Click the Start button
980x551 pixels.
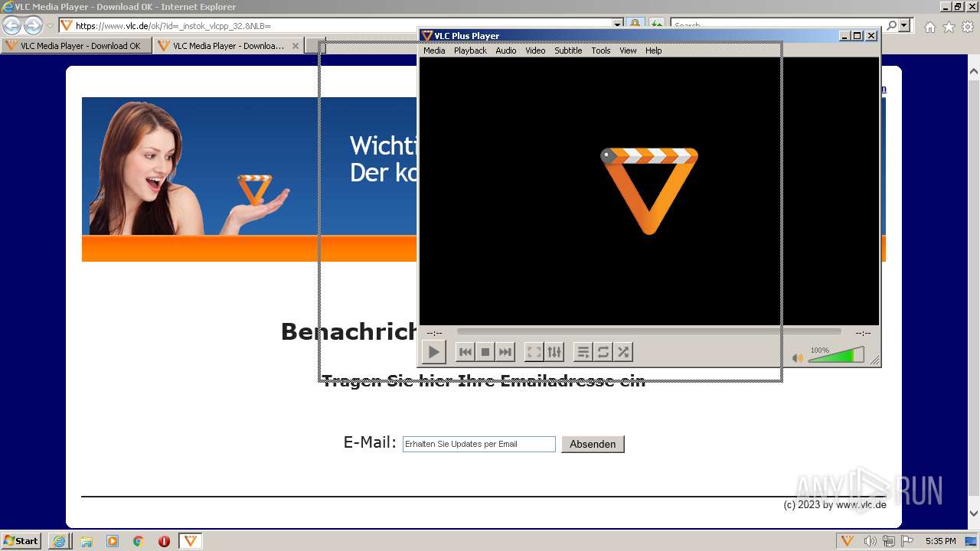click(21, 541)
